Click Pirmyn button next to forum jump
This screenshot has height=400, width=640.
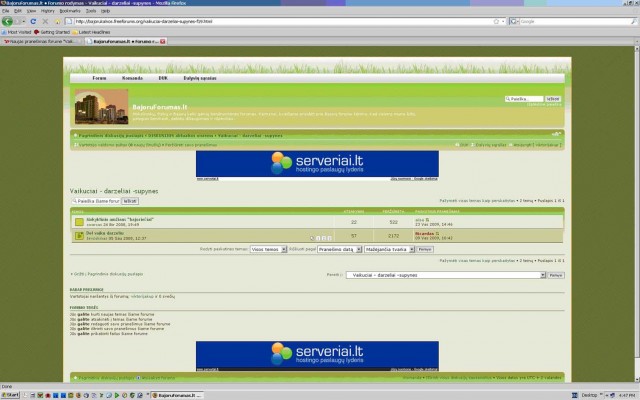point(556,275)
